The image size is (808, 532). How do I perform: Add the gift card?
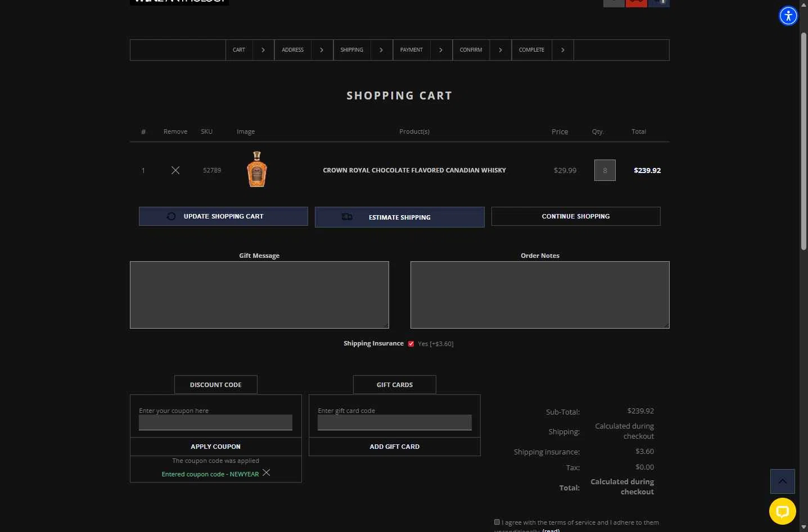point(394,447)
